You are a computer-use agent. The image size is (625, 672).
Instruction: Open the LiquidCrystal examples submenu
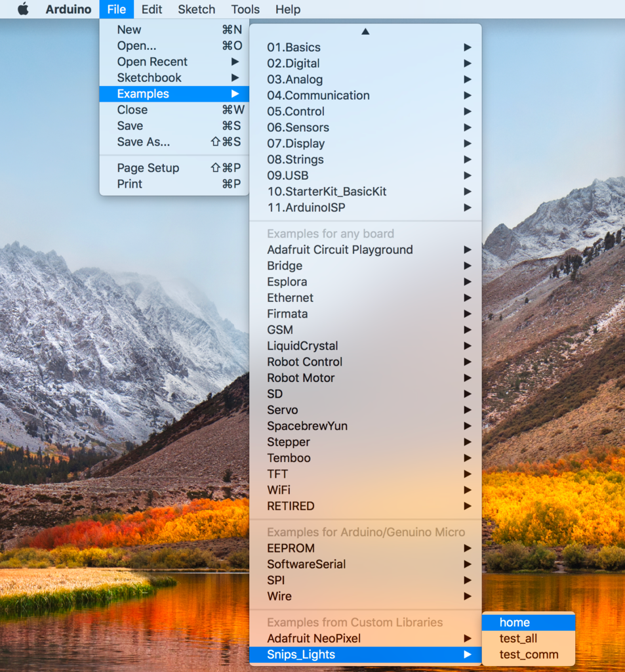[365, 346]
